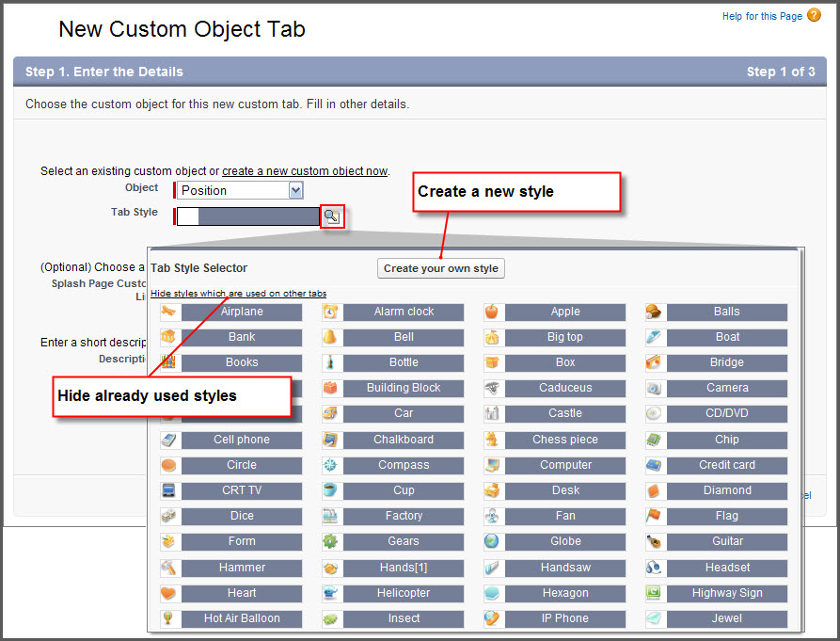
Task: Pick the Balls icon
Action: (x=654, y=312)
